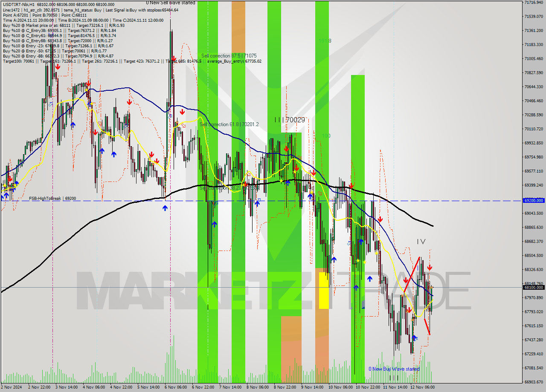Click '8 Nov 22:00' on the time axis
The height and width of the screenshot is (392, 546).
coord(285,387)
